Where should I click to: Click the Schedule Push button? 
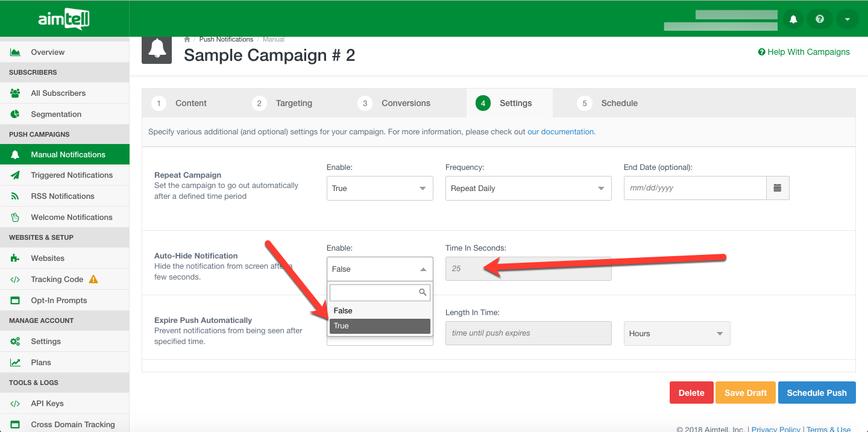(x=817, y=393)
